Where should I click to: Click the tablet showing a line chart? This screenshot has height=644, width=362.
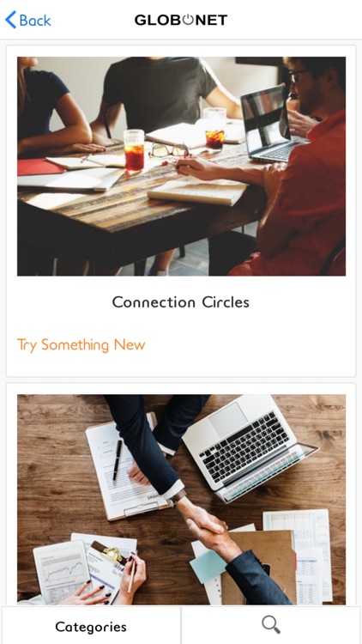[62, 571]
